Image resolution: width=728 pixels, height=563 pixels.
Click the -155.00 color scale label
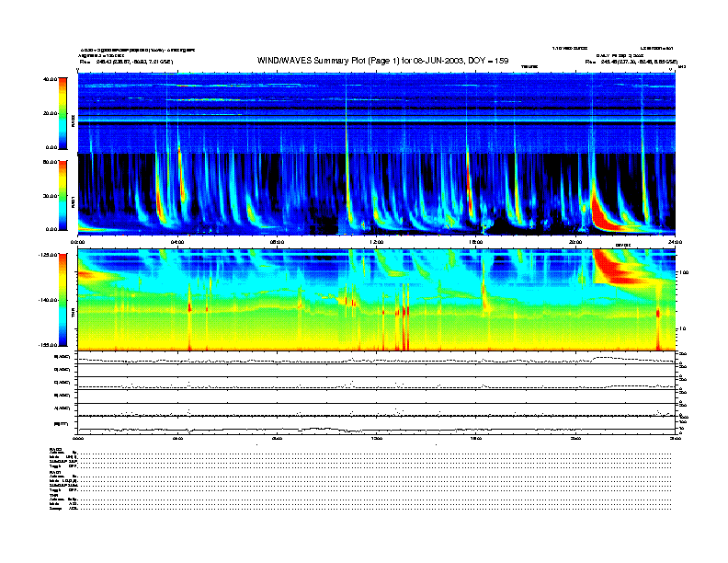48,345
